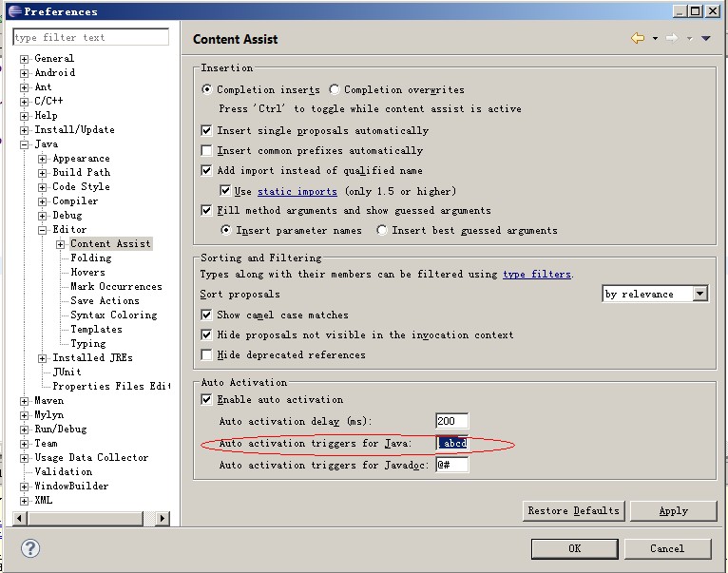Screen dimensions: 728x573
Task: Click Auto activation delay field
Action: point(451,421)
